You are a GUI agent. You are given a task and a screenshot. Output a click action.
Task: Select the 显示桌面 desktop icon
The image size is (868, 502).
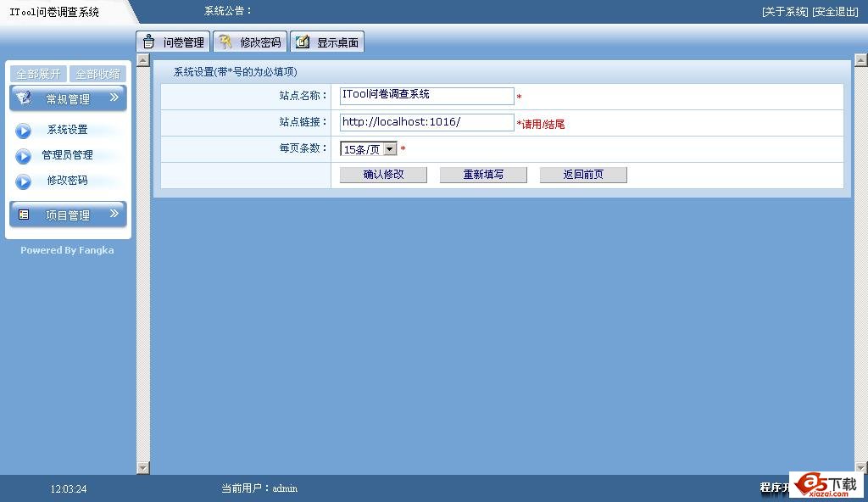click(302, 41)
